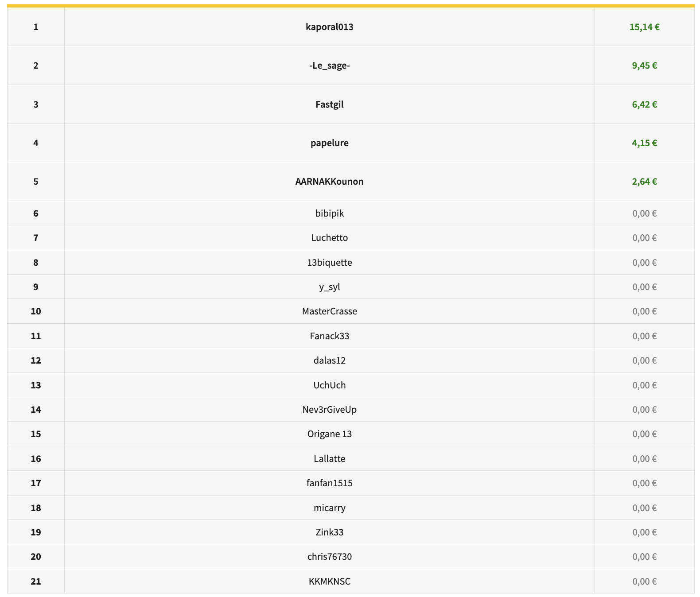Click on chris76730's name
700x597 pixels.
click(329, 556)
